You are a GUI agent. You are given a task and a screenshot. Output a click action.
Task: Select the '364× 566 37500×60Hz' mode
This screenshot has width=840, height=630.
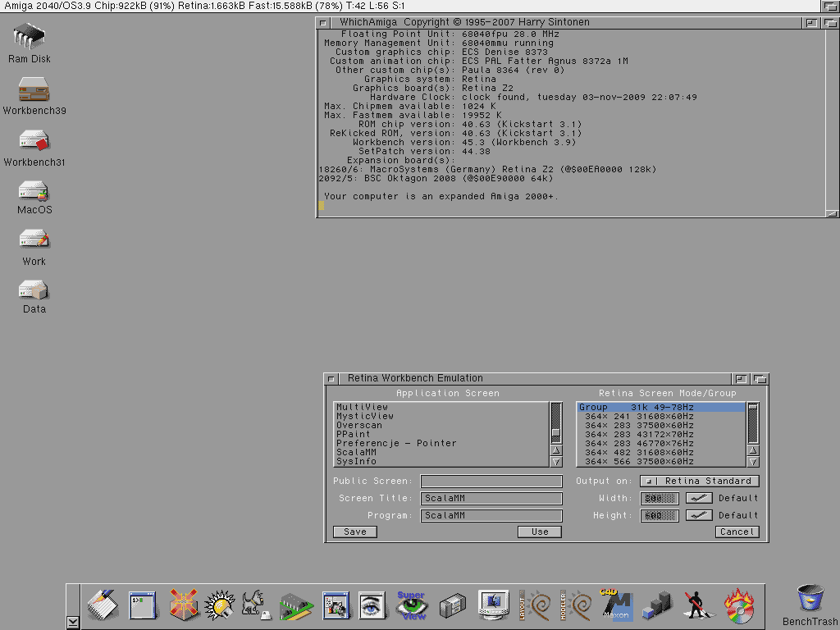coord(661,462)
